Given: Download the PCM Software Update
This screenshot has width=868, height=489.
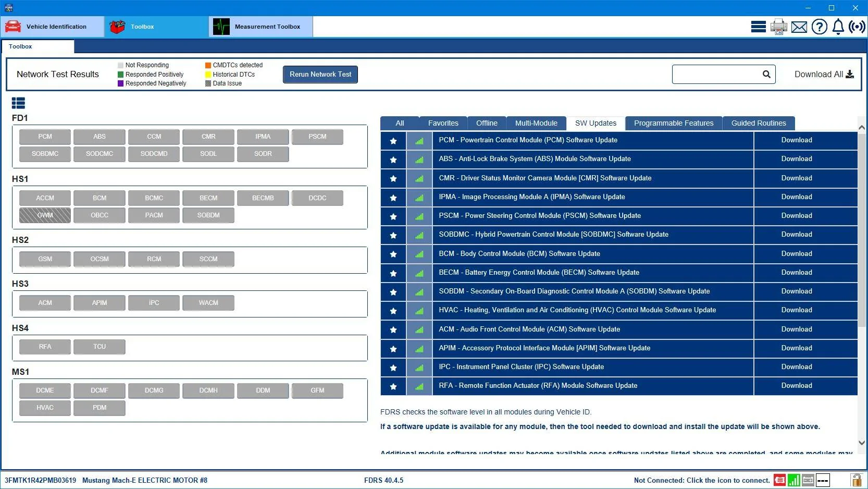Looking at the screenshot, I should tap(797, 140).
